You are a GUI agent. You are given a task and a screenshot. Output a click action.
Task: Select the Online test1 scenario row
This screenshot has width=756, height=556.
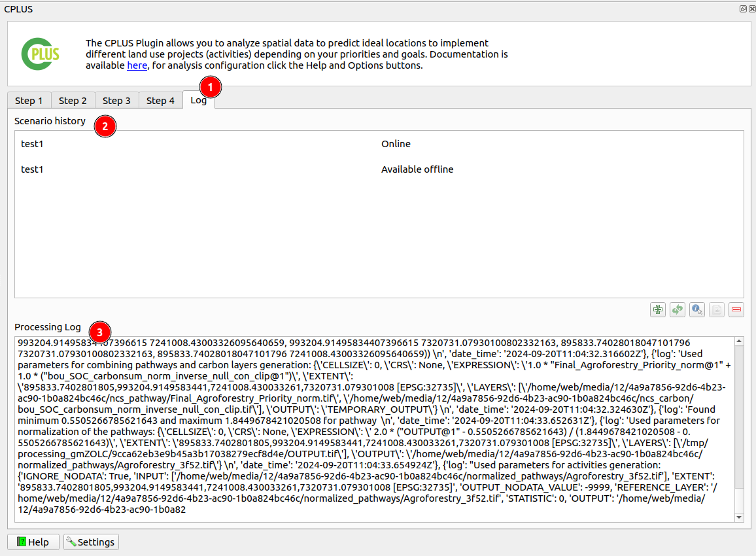(x=379, y=144)
